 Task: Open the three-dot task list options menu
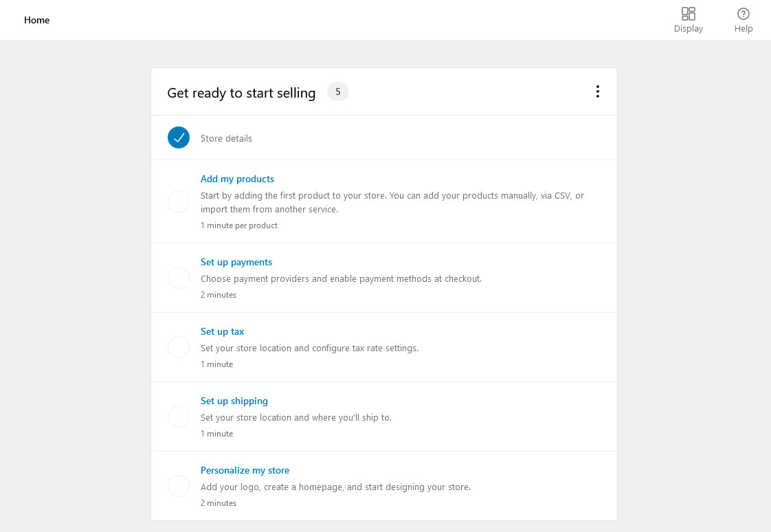[597, 91]
